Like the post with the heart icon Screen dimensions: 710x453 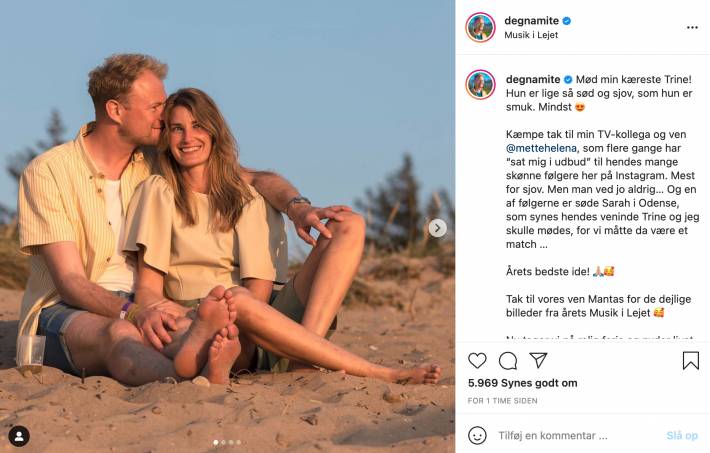478,360
